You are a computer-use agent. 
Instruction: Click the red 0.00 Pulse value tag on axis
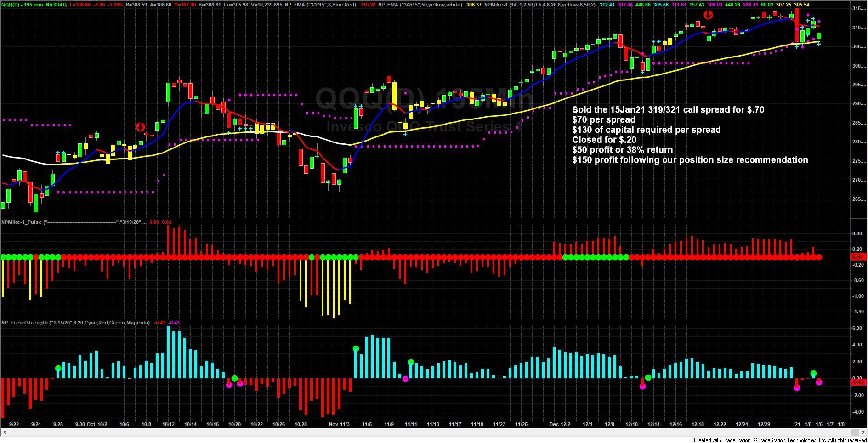pos(857,257)
